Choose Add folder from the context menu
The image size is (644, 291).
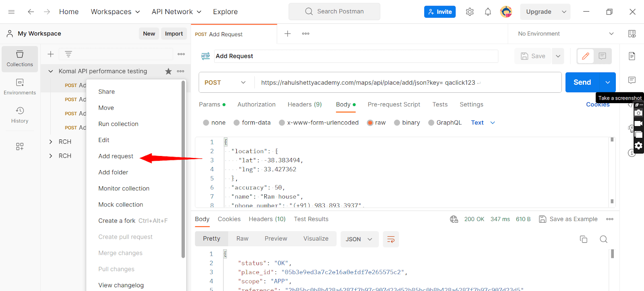pyautogui.click(x=113, y=173)
